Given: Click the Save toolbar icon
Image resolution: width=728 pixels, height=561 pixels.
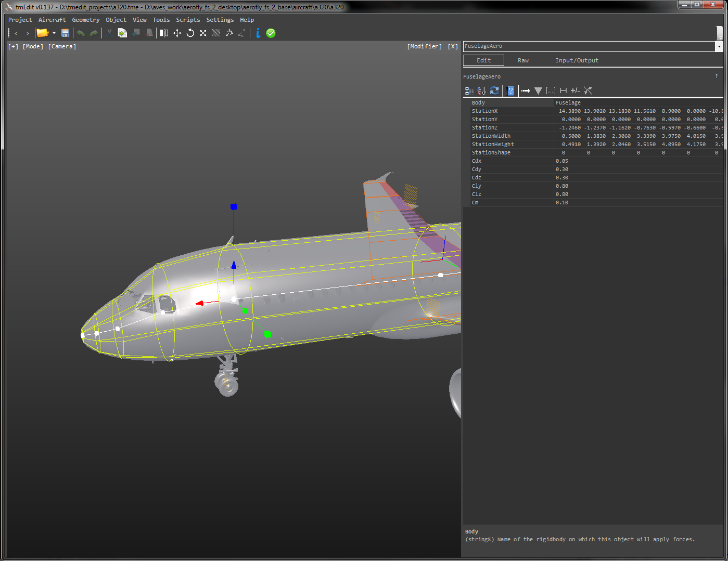Looking at the screenshot, I should pyautogui.click(x=65, y=33).
